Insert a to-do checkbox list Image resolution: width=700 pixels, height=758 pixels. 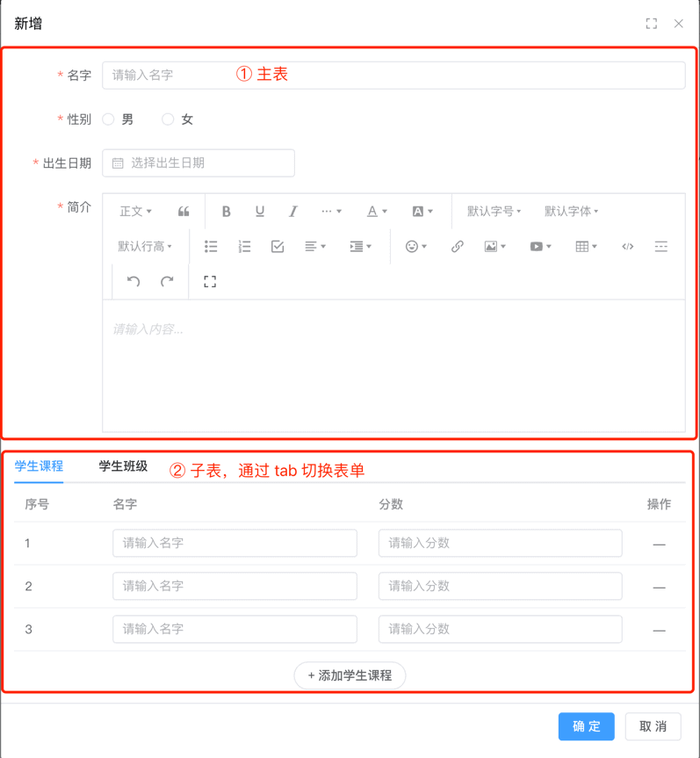click(x=278, y=247)
